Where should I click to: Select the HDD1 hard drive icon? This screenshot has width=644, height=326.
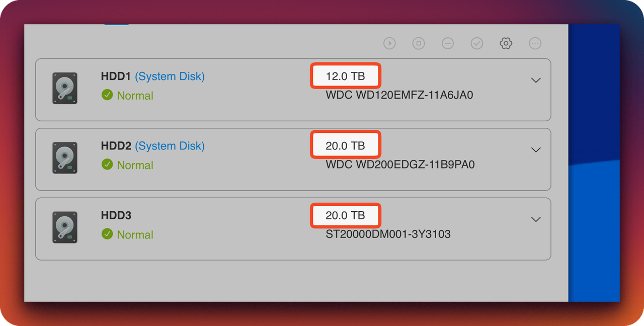point(65,88)
